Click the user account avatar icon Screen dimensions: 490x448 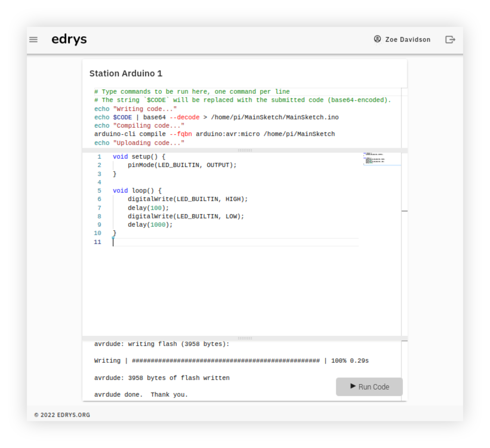377,39
